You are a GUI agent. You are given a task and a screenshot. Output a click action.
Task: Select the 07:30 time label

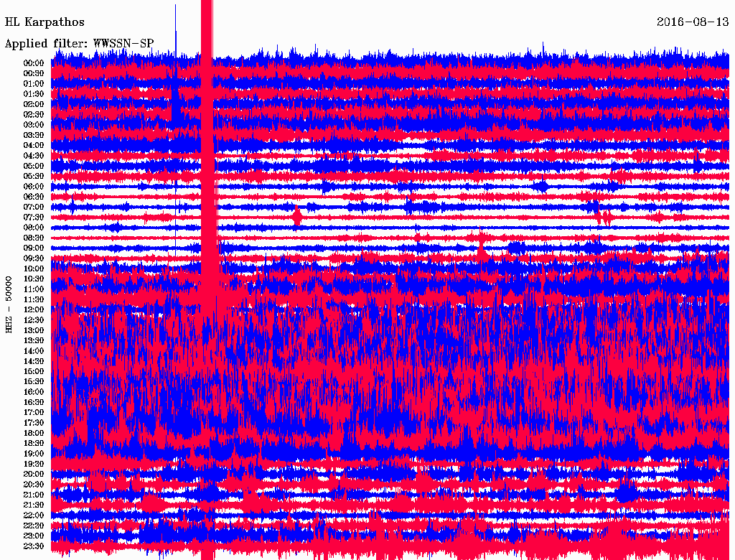pyautogui.click(x=34, y=217)
